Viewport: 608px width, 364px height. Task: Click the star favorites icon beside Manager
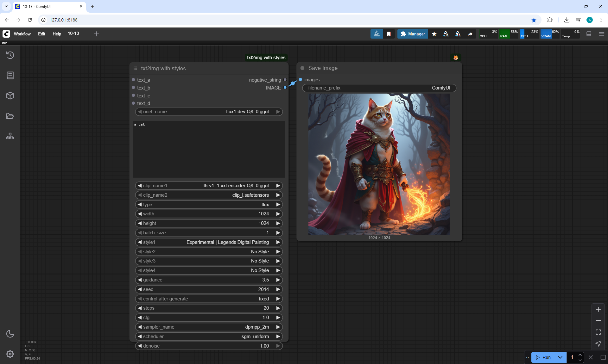(434, 34)
